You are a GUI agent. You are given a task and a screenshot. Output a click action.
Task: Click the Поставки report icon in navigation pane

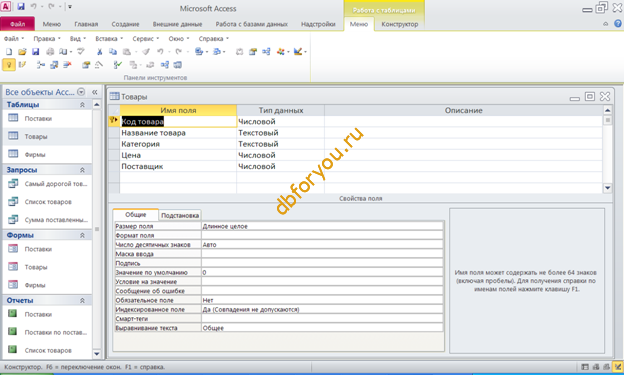click(x=13, y=314)
